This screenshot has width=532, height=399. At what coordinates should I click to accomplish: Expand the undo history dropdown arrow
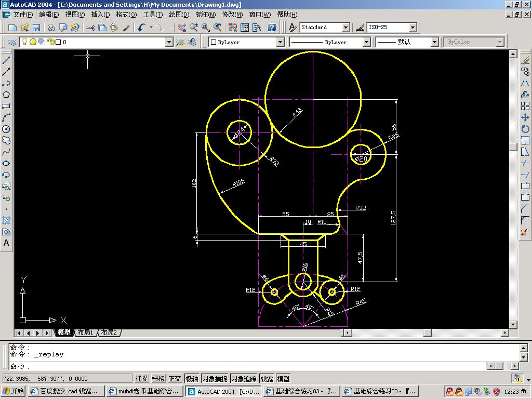point(151,28)
